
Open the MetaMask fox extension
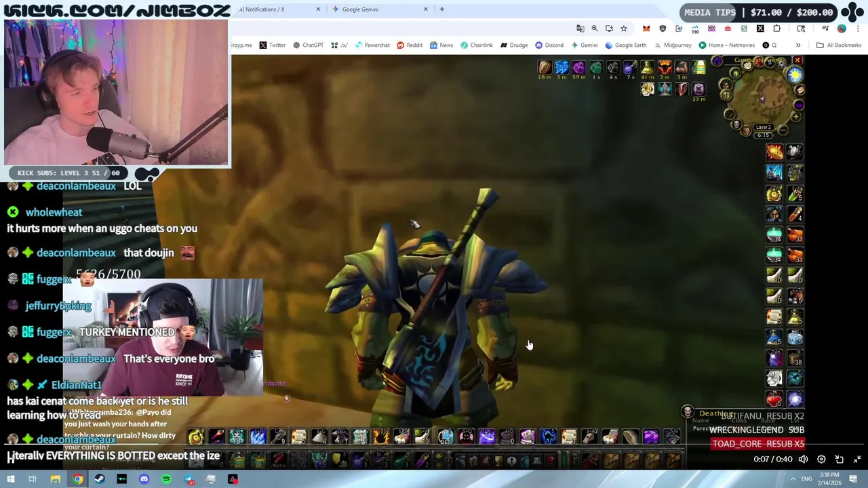(x=646, y=28)
